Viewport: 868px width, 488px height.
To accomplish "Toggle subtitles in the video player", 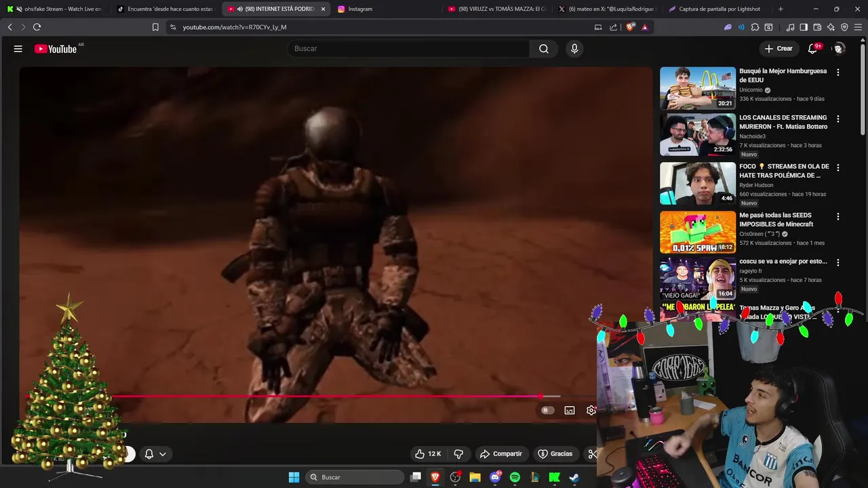I will click(x=570, y=410).
